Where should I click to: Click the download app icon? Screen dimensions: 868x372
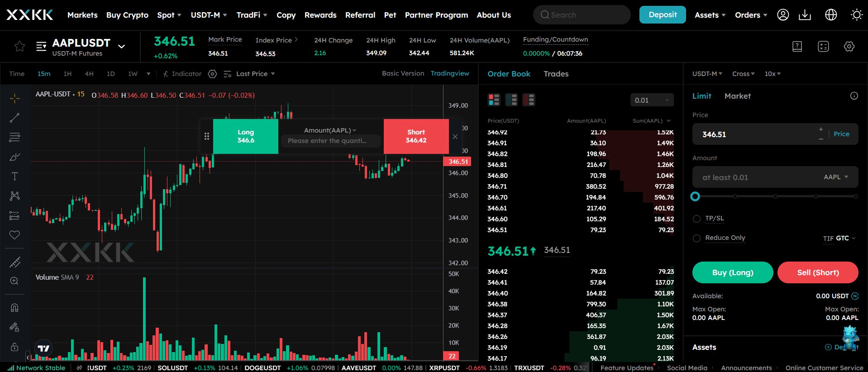pyautogui.click(x=805, y=15)
